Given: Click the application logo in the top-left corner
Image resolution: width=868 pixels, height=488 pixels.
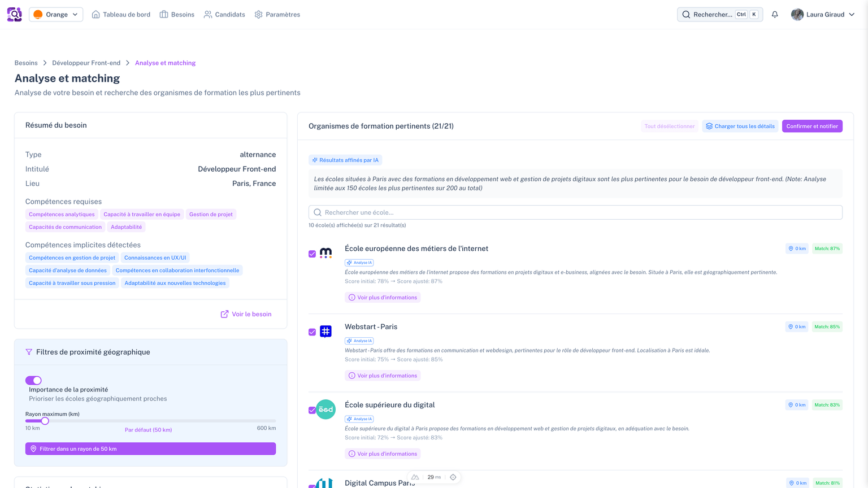Looking at the screenshot, I should click(14, 14).
